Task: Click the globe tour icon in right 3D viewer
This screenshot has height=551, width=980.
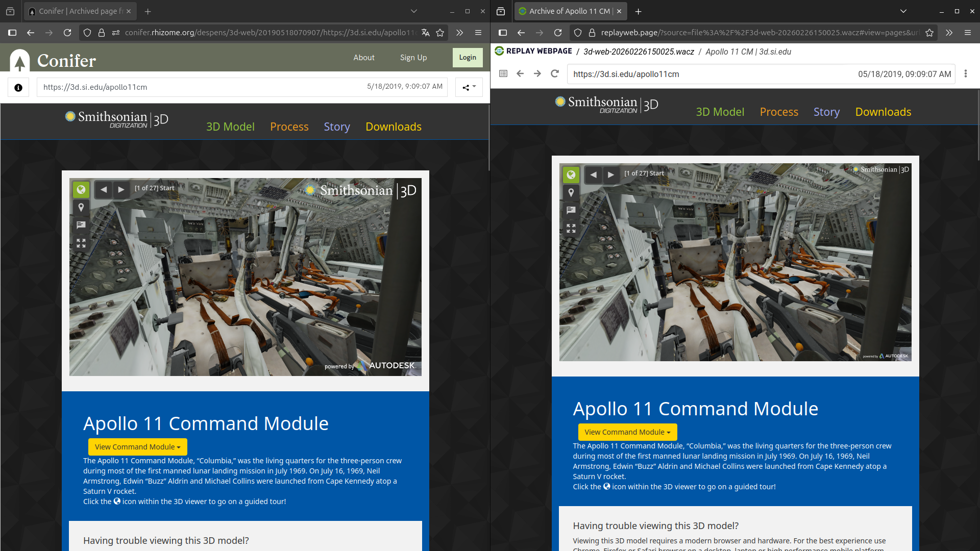Action: [571, 175]
